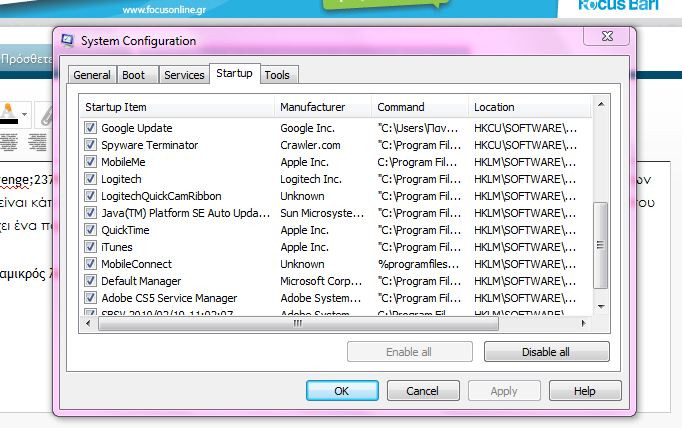
Task: Sort by Command column header
Action: coord(420,107)
